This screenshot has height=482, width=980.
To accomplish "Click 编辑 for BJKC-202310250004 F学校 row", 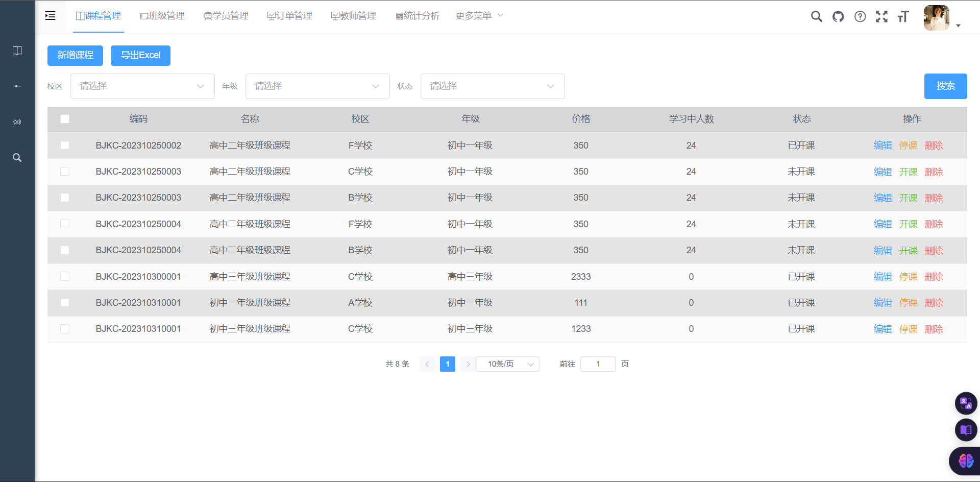I will 883,224.
